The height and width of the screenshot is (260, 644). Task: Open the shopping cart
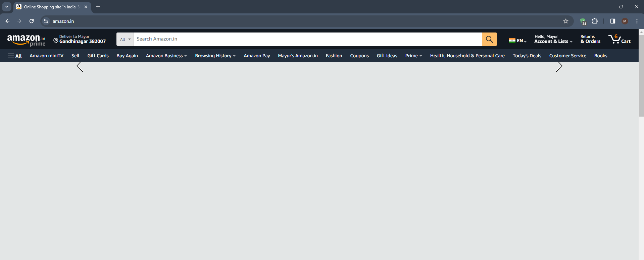tap(620, 39)
